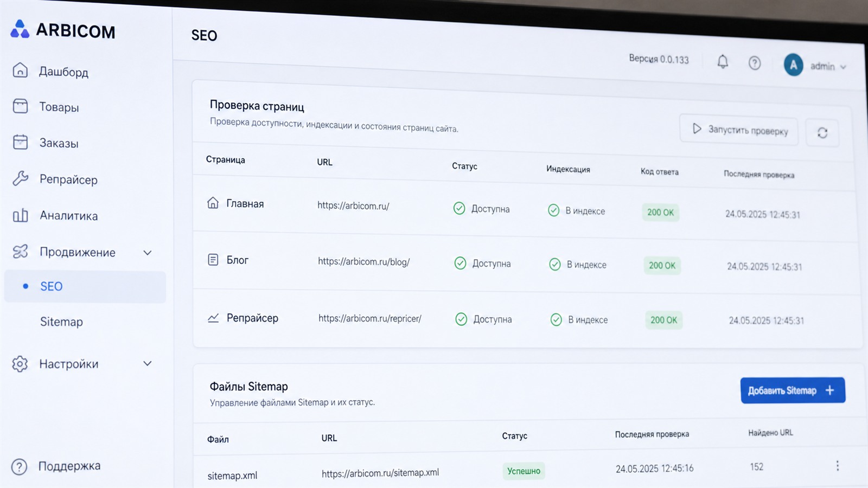Click 24.05.2025 12:45:16 timestamp
868x488 pixels.
click(x=654, y=468)
